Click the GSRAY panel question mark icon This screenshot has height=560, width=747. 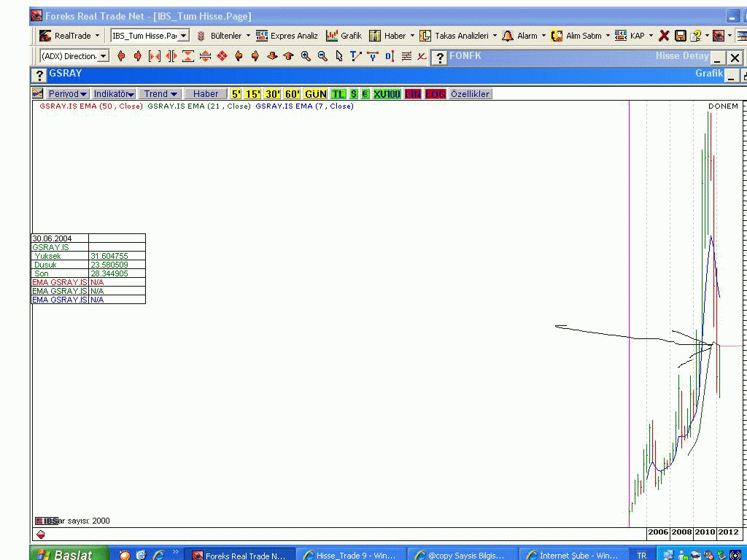coord(39,75)
